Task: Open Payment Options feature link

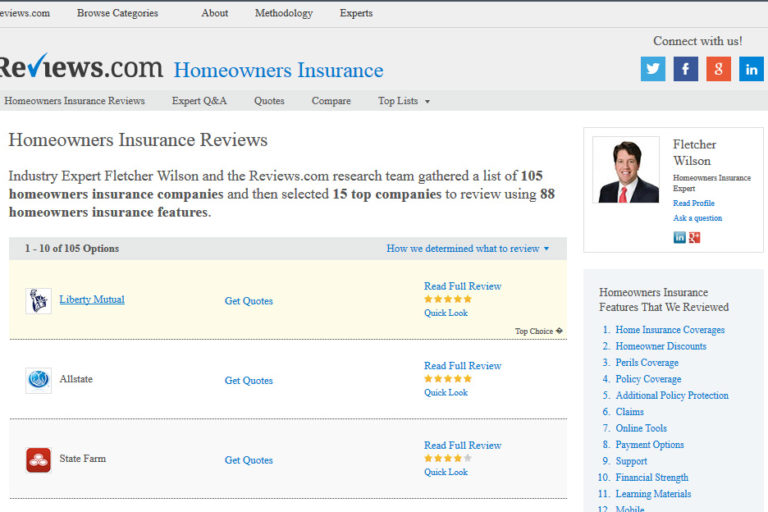Action: click(649, 445)
